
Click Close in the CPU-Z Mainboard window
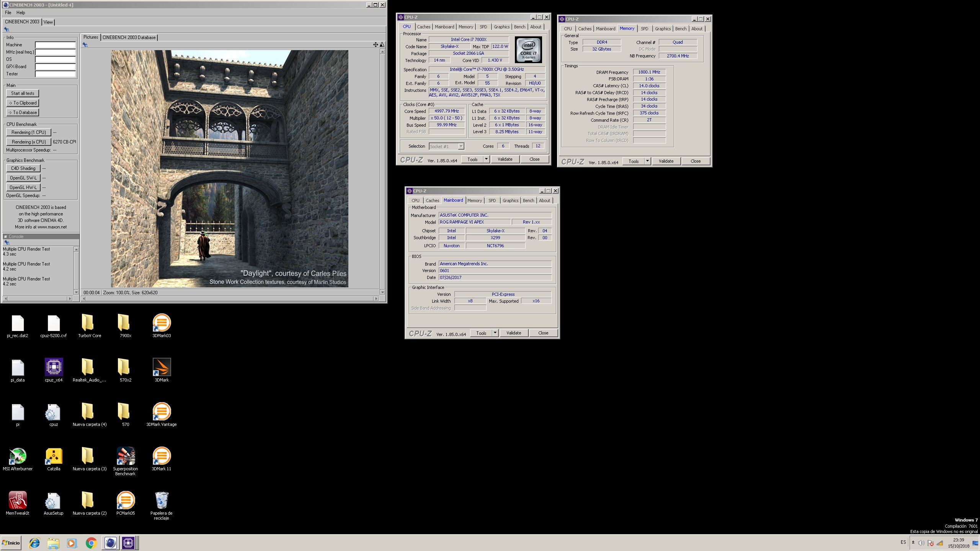543,333
